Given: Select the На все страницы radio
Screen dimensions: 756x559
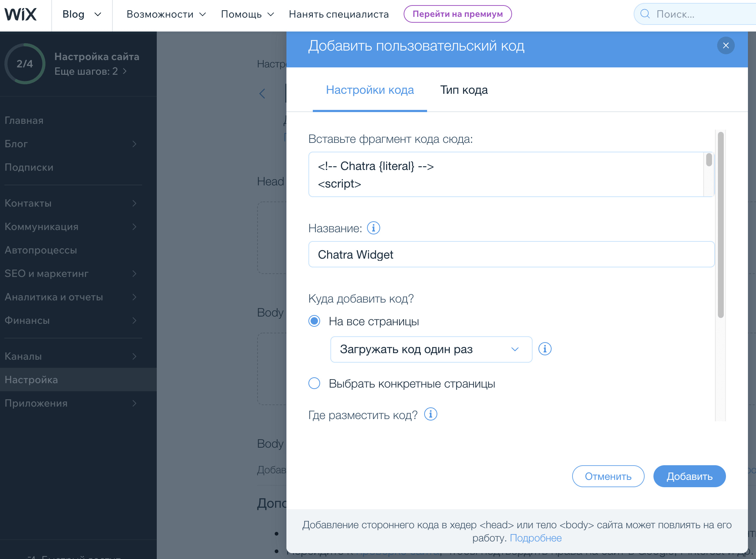Looking at the screenshot, I should tap(314, 321).
